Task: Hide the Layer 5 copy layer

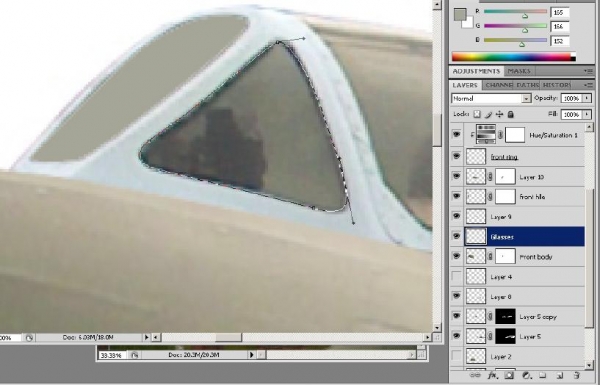Action: pyautogui.click(x=456, y=316)
